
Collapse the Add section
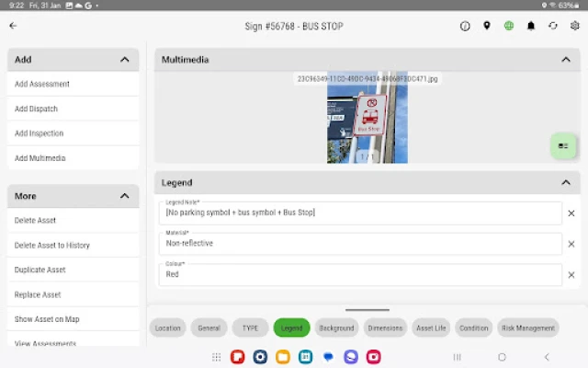[124, 60]
